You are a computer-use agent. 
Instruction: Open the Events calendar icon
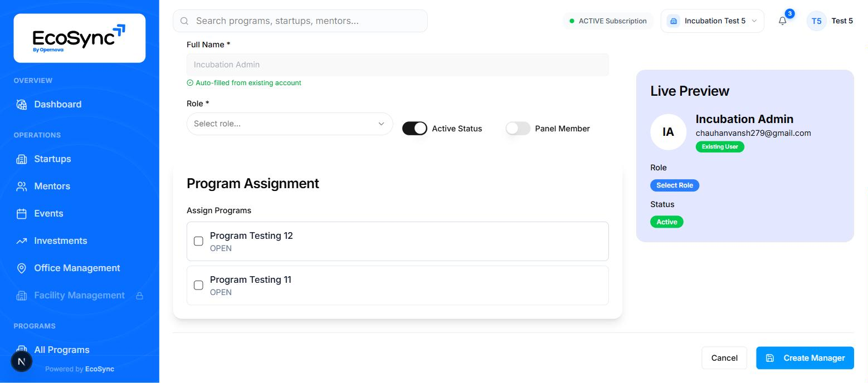tap(22, 214)
